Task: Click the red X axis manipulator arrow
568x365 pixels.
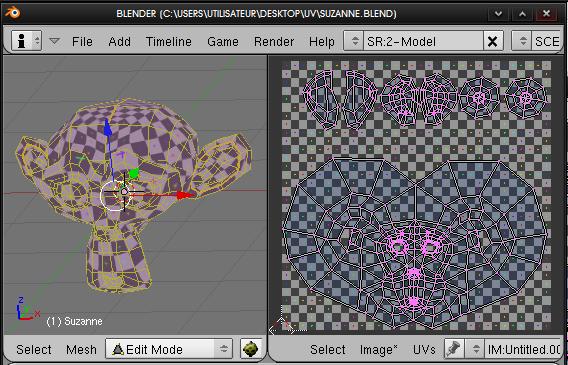Action: (x=185, y=196)
